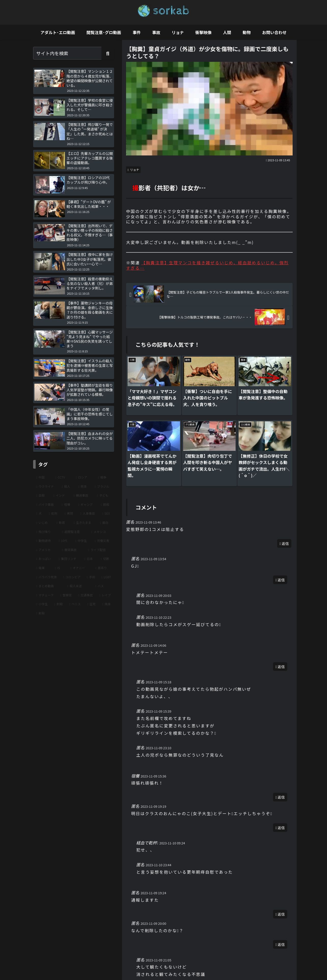Screen dimensions: 327x980
Task: Open the 閲覧注意·グロ動画 menu item
Action: coord(104,33)
